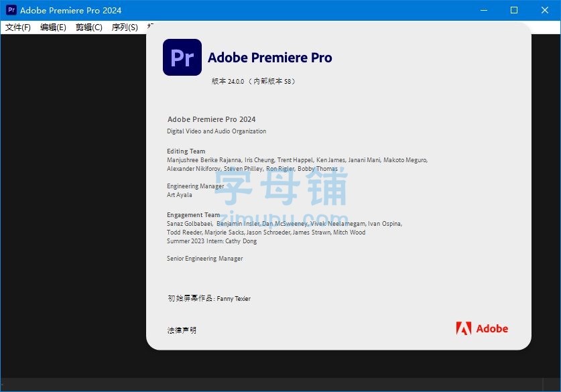Click the 法律声明 legal notice link
Screen dimensions: 561x392
coord(182,330)
